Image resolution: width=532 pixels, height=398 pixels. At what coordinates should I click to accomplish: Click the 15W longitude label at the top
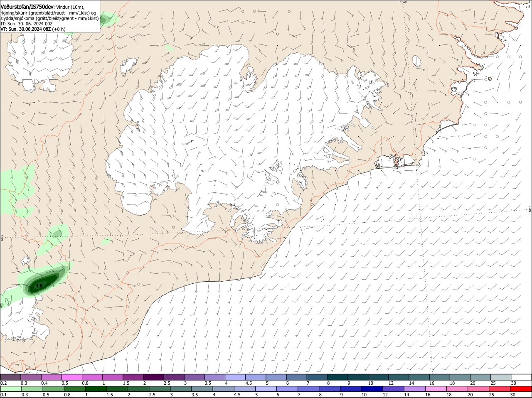pyautogui.click(x=403, y=2)
